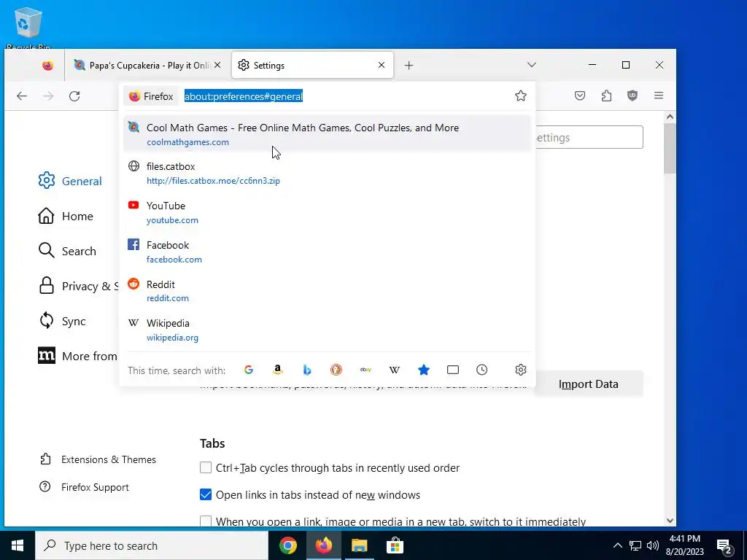The image size is (747, 560).
Task: Switch to Papa's Cupcakeria tab
Action: [x=147, y=65]
